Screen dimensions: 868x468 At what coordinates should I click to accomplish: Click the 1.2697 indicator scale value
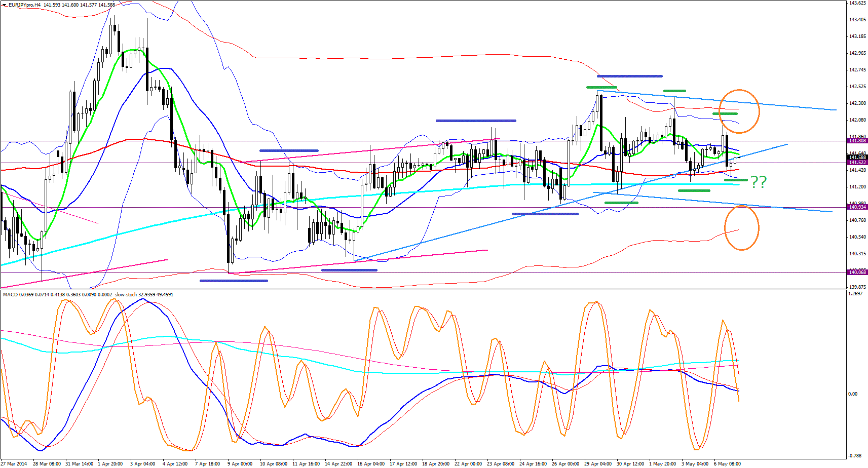click(856, 294)
